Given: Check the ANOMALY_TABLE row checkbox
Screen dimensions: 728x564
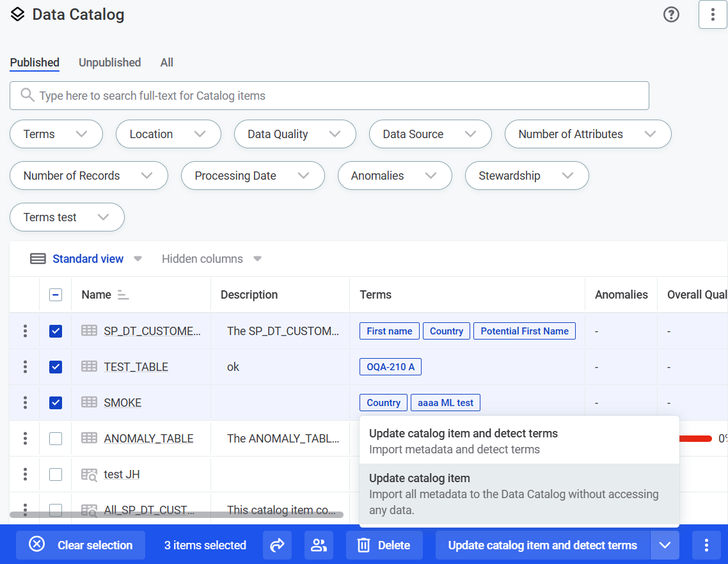Looking at the screenshot, I should [55, 438].
